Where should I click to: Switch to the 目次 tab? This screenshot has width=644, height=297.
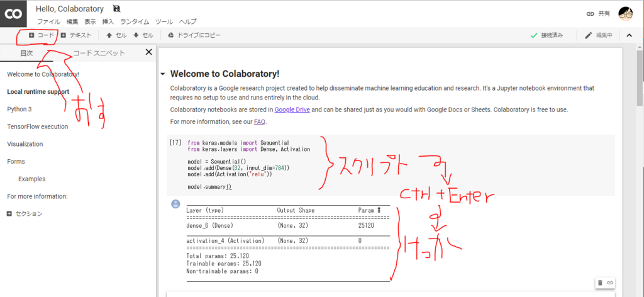coord(26,53)
